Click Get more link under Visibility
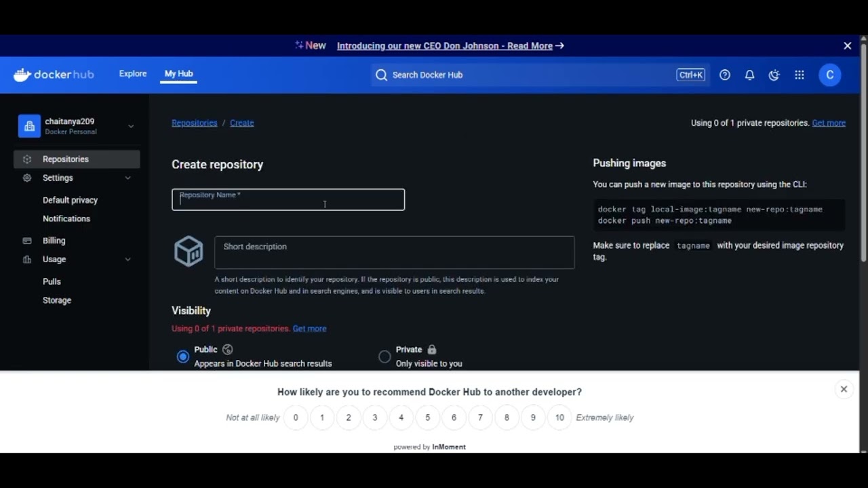The width and height of the screenshot is (868, 488). click(309, 329)
